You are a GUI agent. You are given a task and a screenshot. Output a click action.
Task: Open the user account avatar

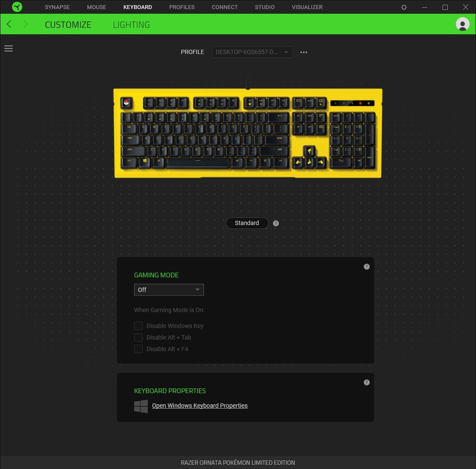462,24
